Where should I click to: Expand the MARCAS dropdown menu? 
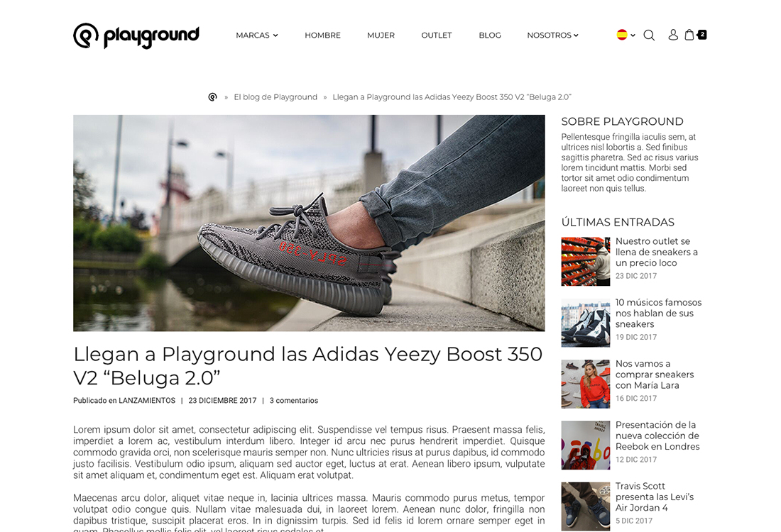257,35
